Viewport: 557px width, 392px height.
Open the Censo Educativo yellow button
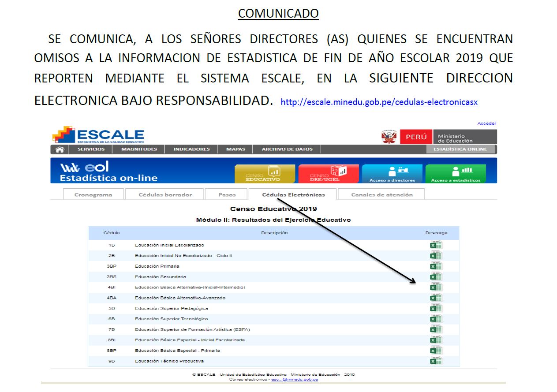click(x=265, y=174)
